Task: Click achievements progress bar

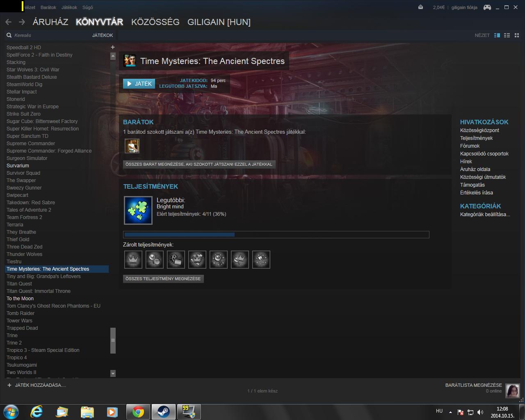Action: click(276, 235)
